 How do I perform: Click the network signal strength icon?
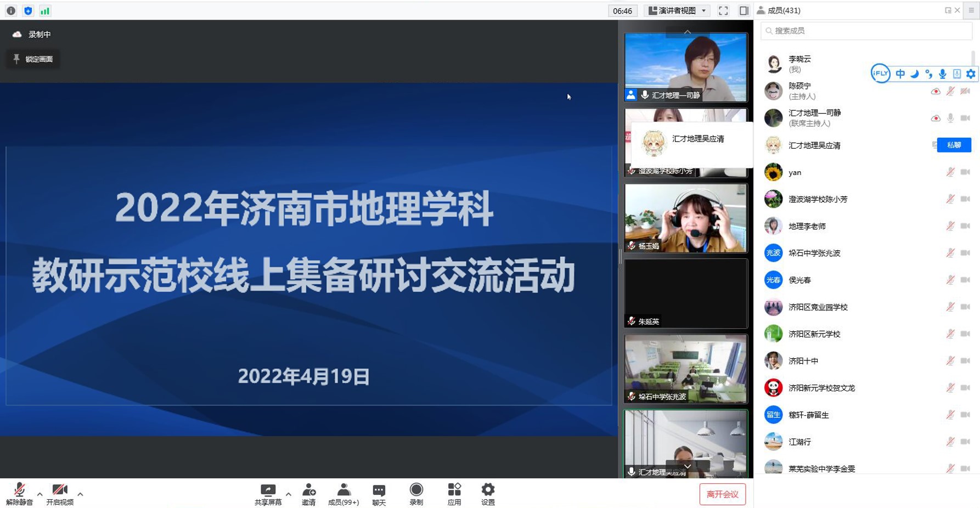(45, 10)
